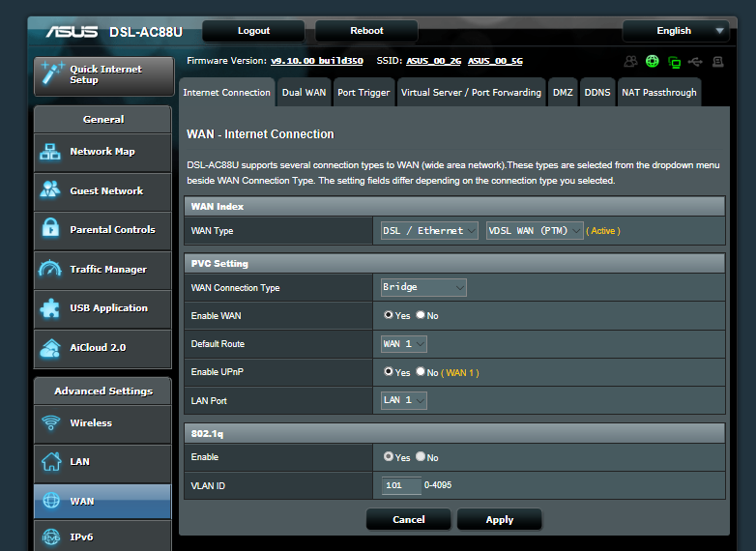Screen dimensions: 756x551
Task: Open Parental Controls lock icon
Action: tap(51, 229)
